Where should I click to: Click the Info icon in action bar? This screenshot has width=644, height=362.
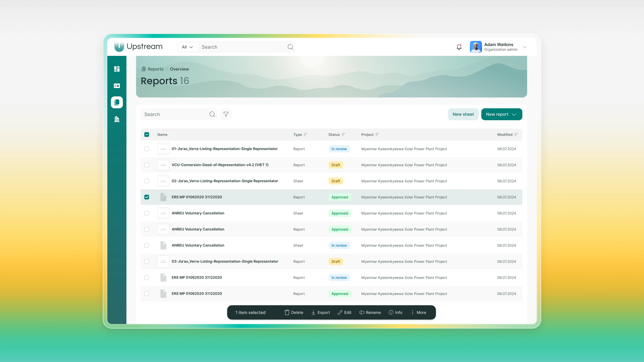point(391,312)
